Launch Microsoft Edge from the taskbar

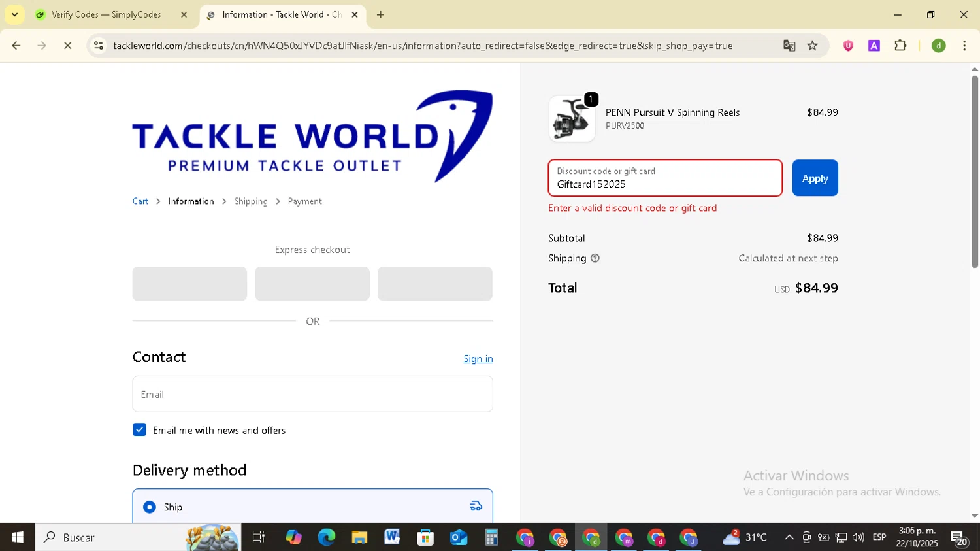point(326,537)
